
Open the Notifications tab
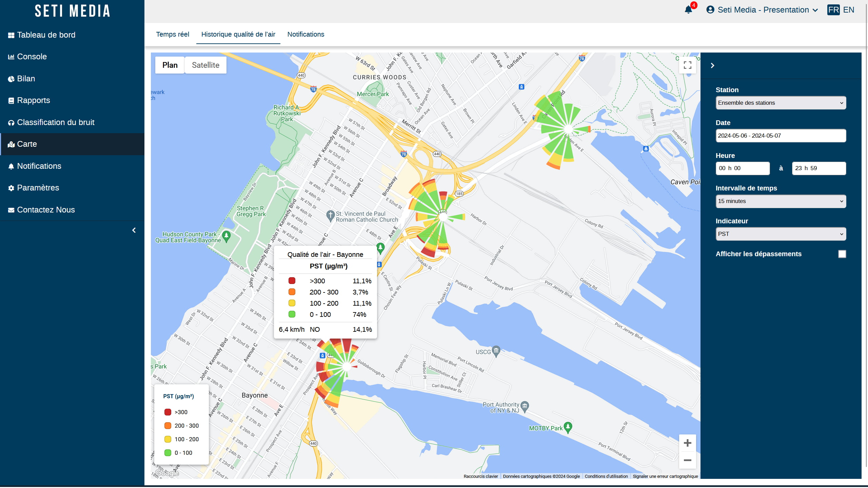pyautogui.click(x=306, y=34)
